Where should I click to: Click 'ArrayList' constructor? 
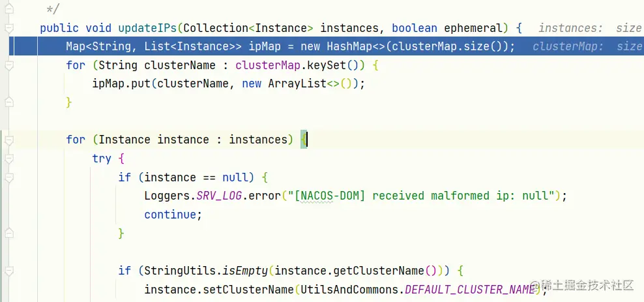[x=297, y=84]
